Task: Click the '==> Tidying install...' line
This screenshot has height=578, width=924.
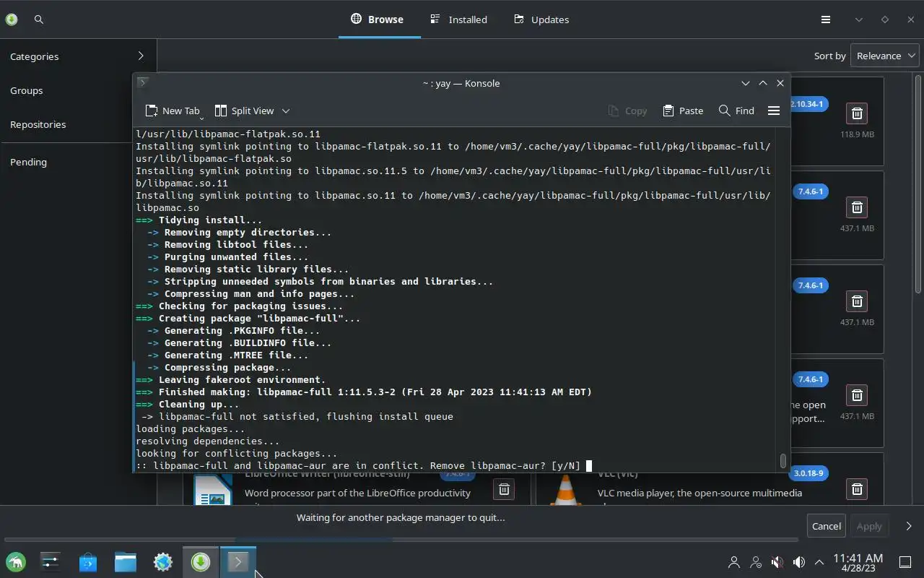Action: (199, 220)
